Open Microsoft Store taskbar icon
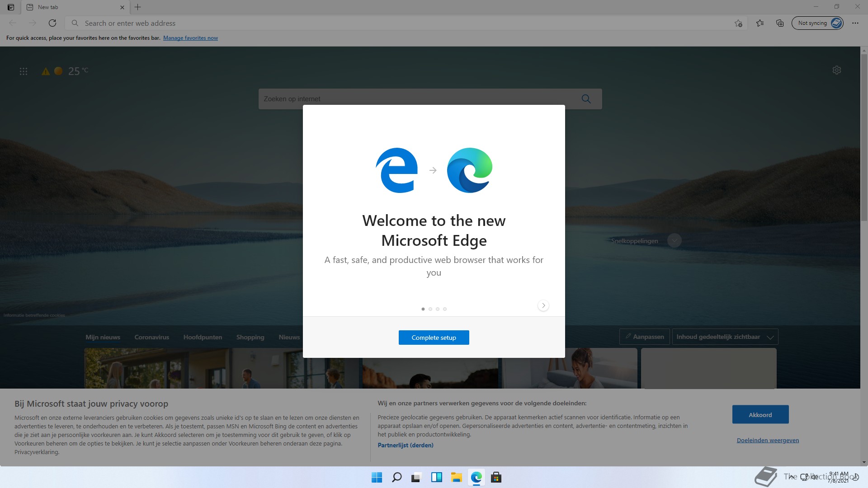The height and width of the screenshot is (488, 868). click(496, 478)
